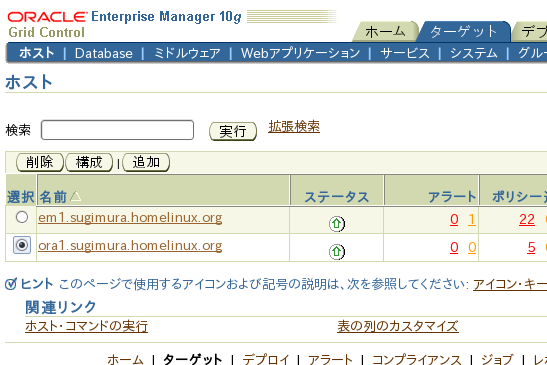Click the sort ascending triangle next to 名前

pyautogui.click(x=75, y=196)
